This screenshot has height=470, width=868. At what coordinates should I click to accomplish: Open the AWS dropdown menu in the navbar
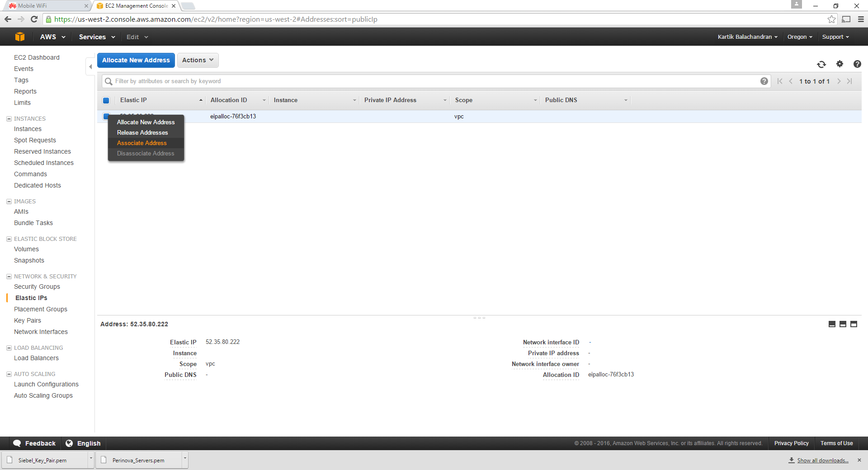[x=52, y=37]
